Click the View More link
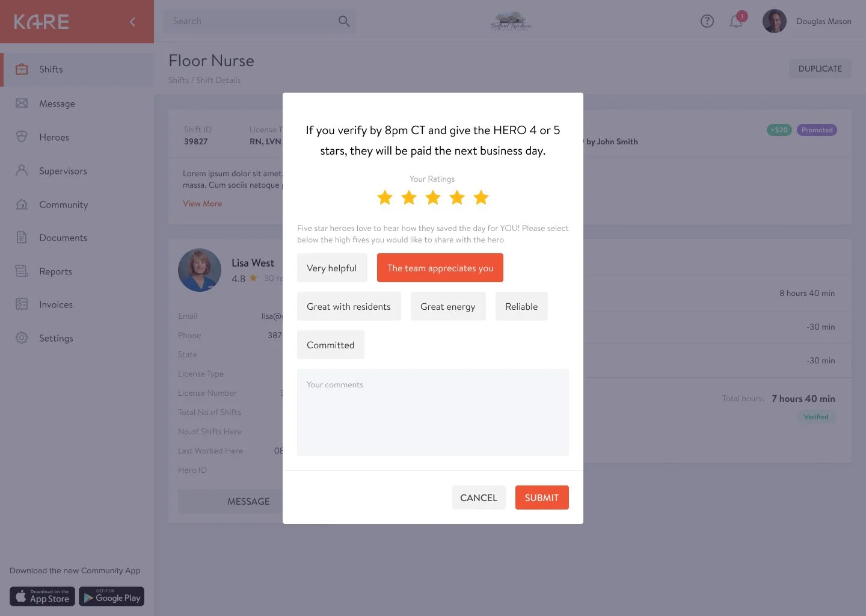The image size is (866, 616). pyautogui.click(x=202, y=203)
